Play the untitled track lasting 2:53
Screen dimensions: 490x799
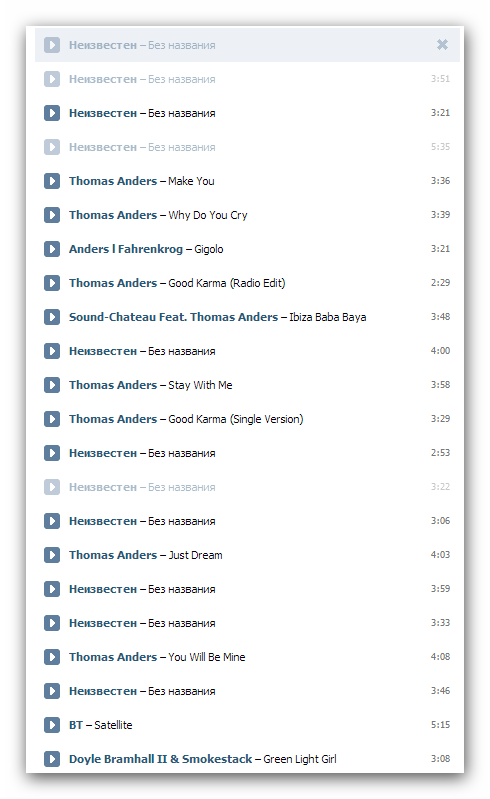[x=51, y=453]
